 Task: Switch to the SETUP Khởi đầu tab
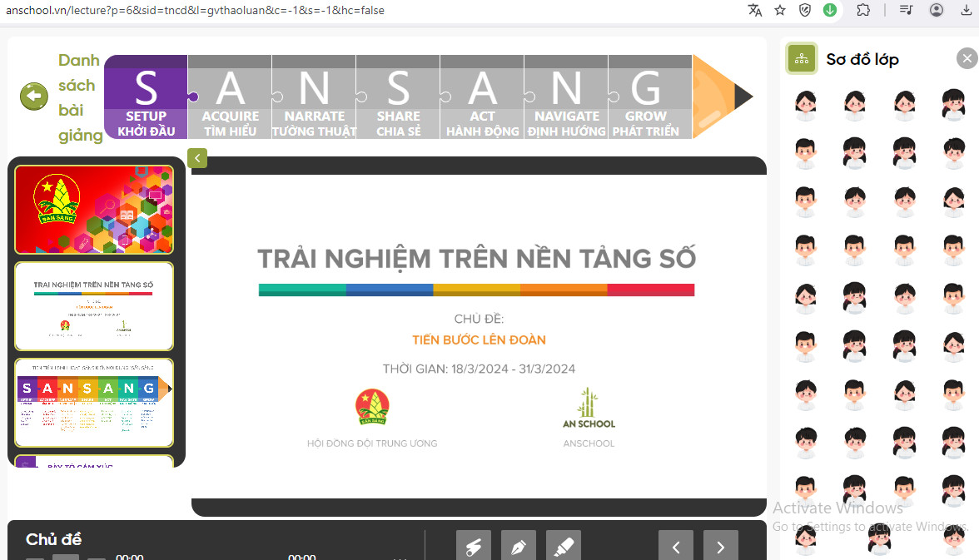(147, 97)
